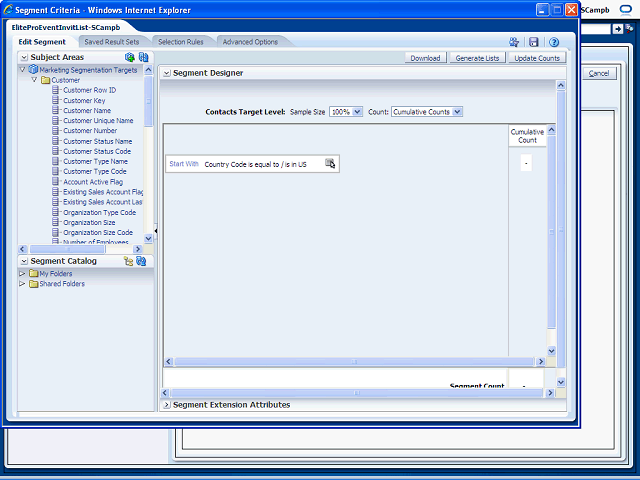Click the gears icon next to save
This screenshot has height=480, width=640.
click(514, 42)
